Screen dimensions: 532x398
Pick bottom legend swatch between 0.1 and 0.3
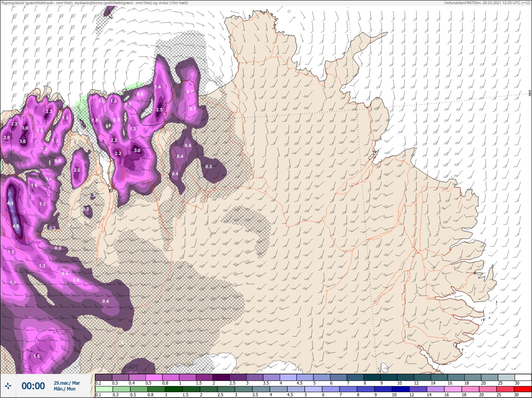(104, 389)
